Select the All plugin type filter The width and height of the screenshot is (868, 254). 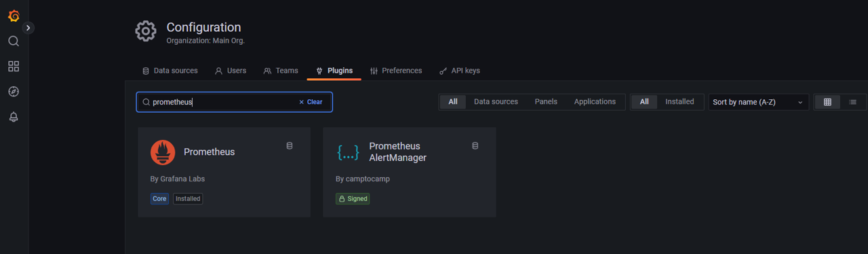point(453,102)
